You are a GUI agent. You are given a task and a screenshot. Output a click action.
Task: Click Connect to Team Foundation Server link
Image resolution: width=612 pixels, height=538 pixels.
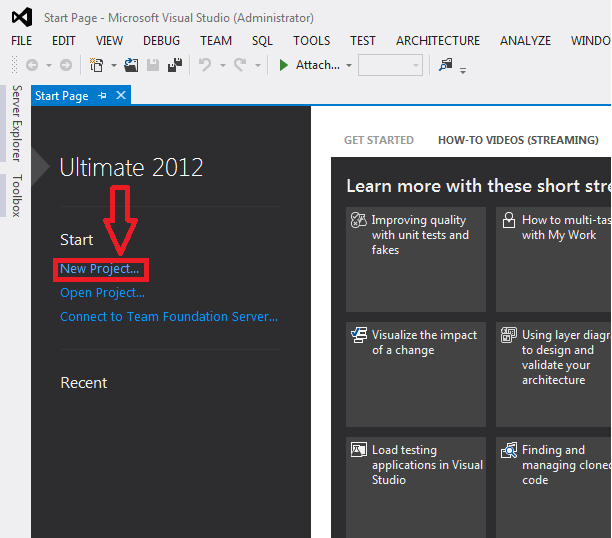point(169,317)
